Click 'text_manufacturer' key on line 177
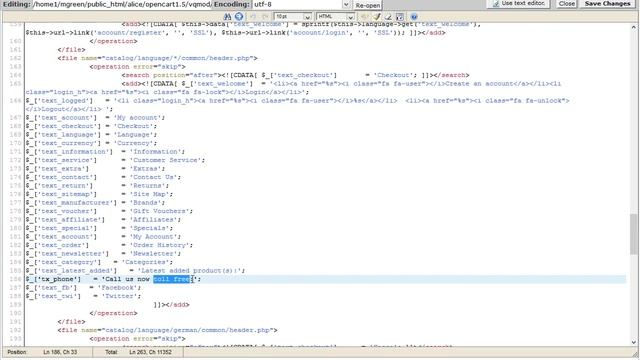Viewport: 640px width, 360px height. tap(75, 202)
